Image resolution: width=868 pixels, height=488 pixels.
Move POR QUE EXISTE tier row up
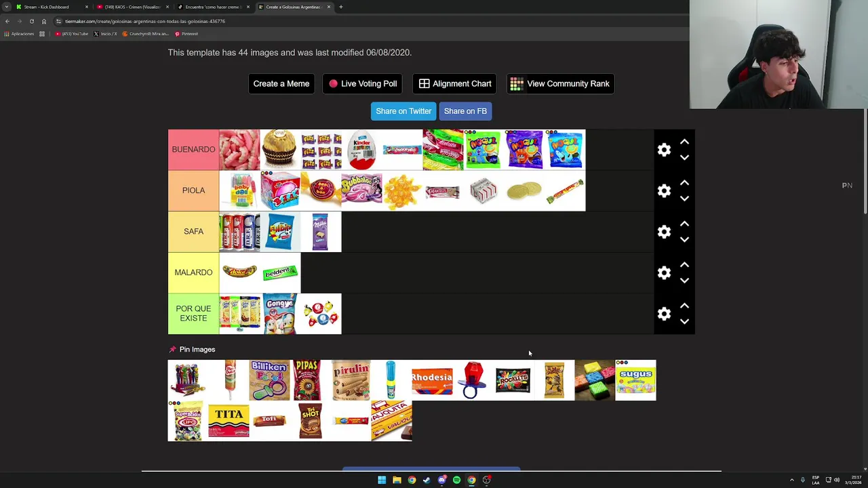(684, 306)
